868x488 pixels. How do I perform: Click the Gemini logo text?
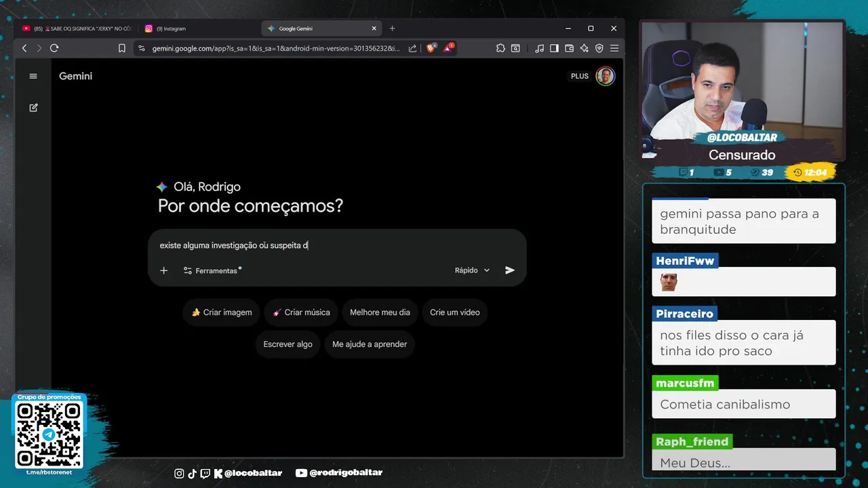75,76
